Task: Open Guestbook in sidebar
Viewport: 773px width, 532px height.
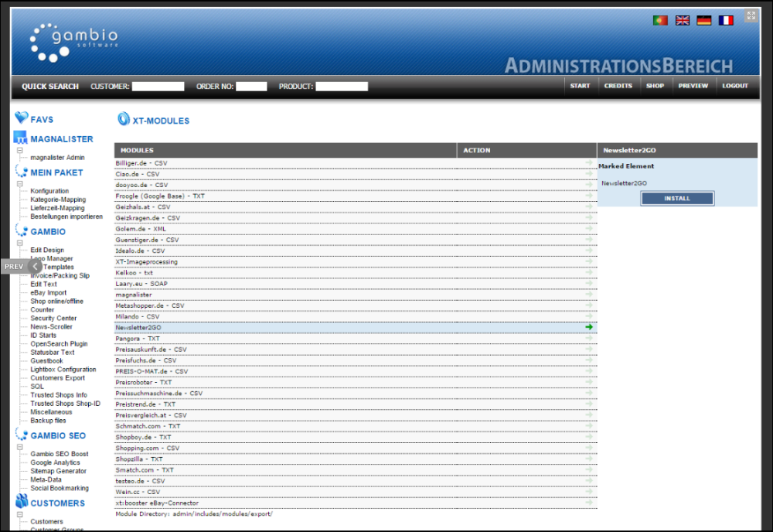Action: coord(46,361)
